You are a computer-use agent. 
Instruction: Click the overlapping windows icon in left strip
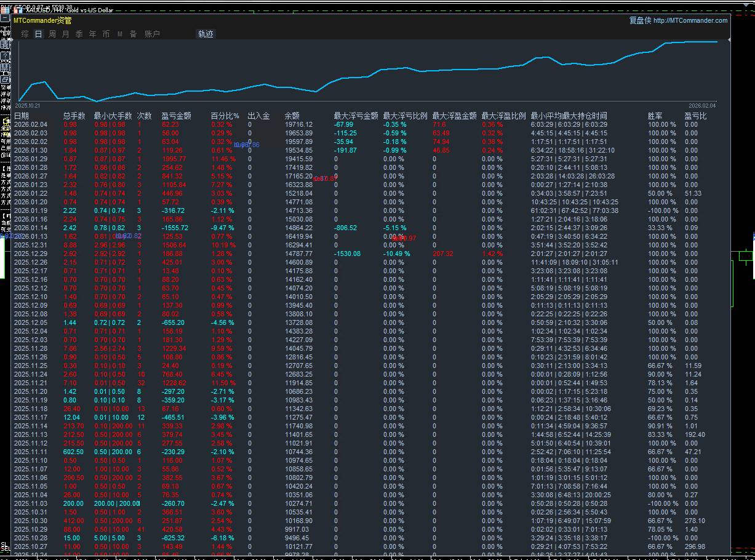(6, 79)
